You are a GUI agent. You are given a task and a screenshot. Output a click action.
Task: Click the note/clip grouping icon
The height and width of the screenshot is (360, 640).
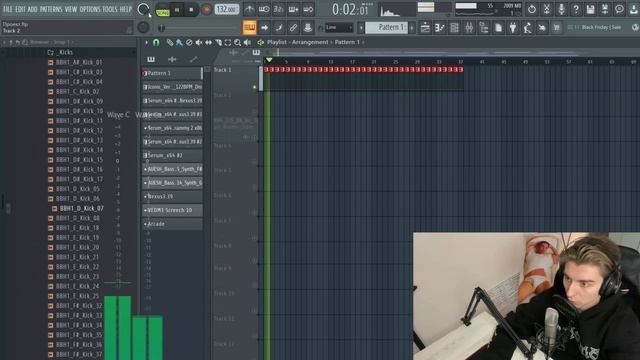pos(279,28)
